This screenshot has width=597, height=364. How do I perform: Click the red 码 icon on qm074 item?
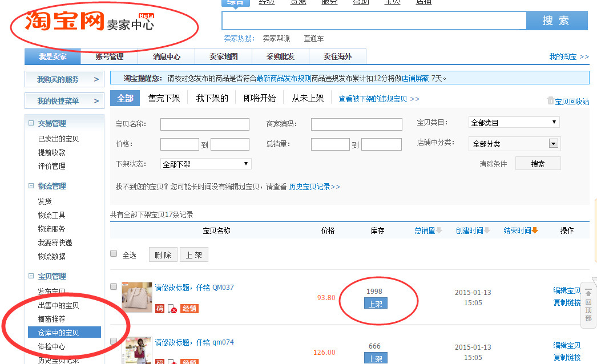point(160,361)
